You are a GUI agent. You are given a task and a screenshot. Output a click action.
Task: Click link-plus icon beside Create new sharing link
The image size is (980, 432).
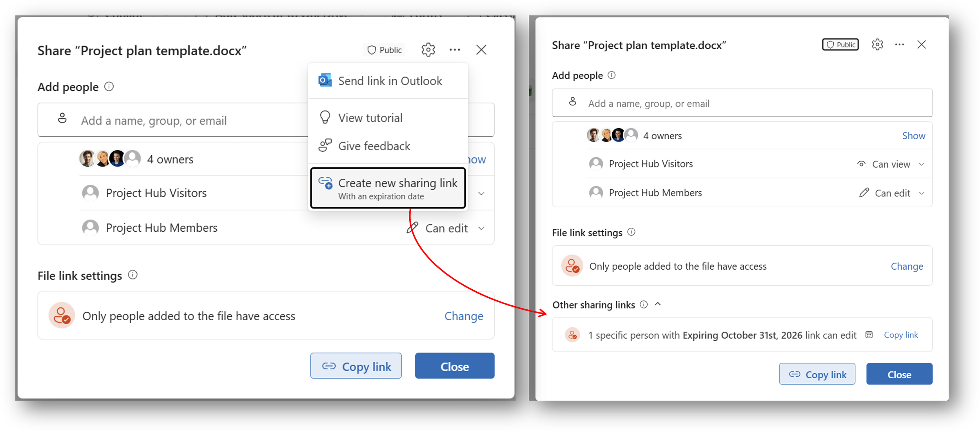[x=325, y=183]
